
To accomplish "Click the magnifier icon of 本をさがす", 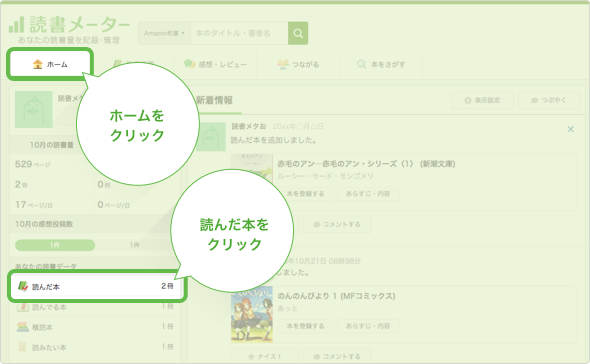I will [361, 64].
